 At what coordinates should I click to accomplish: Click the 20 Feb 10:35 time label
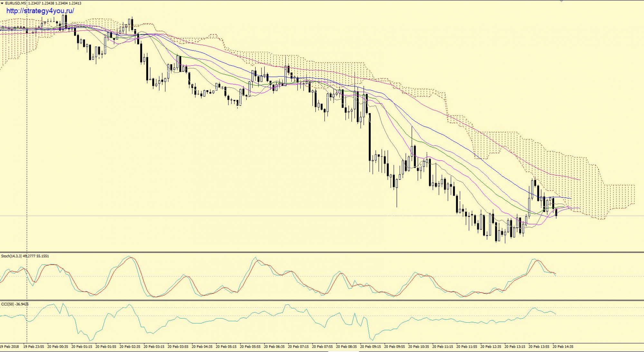pos(419,347)
